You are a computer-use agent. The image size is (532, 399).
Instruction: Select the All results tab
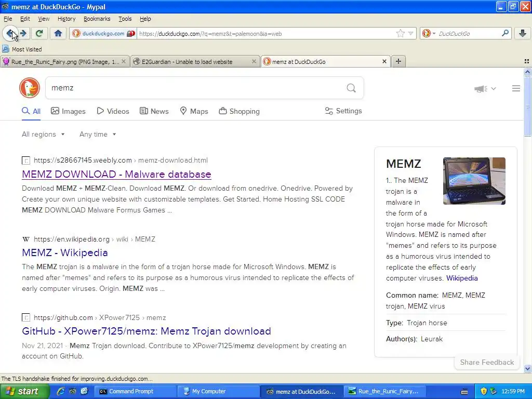pyautogui.click(x=31, y=111)
